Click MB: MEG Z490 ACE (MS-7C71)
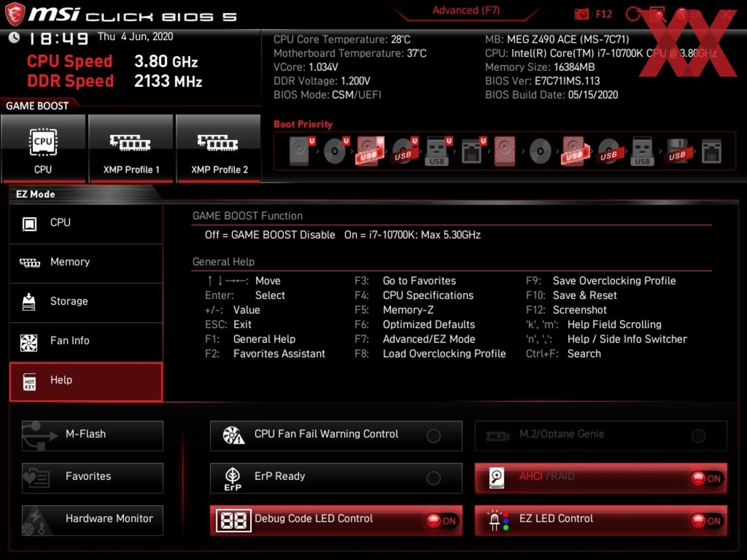Viewport: 747px width, 560px height. (x=557, y=40)
